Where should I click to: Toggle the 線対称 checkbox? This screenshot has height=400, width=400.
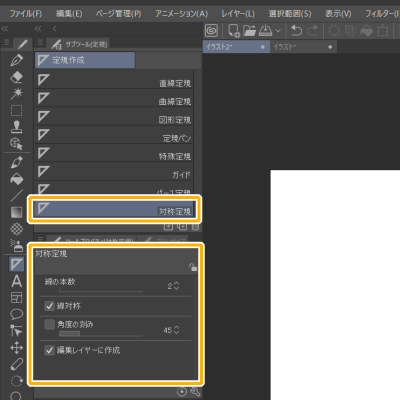point(49,306)
